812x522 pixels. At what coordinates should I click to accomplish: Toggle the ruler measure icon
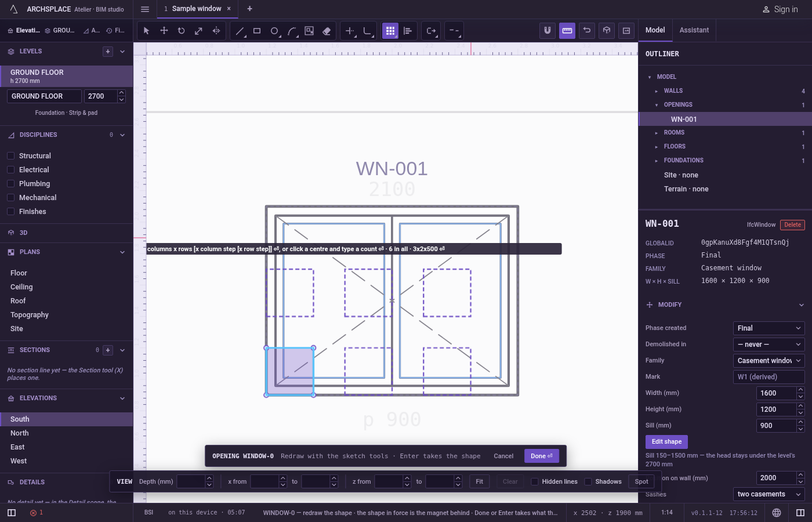[567, 31]
